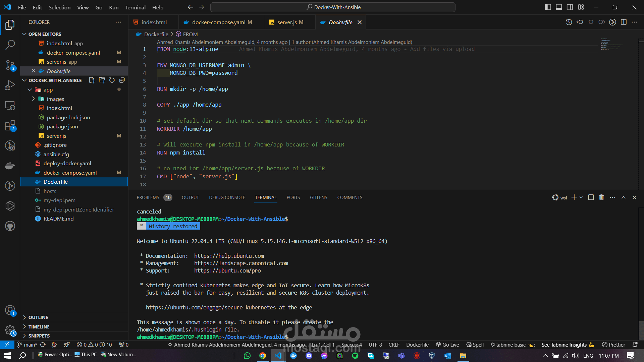Viewport: 644px width, 362px height.
Task: Open the new terminal launch profile dropdown
Action: coord(581,197)
